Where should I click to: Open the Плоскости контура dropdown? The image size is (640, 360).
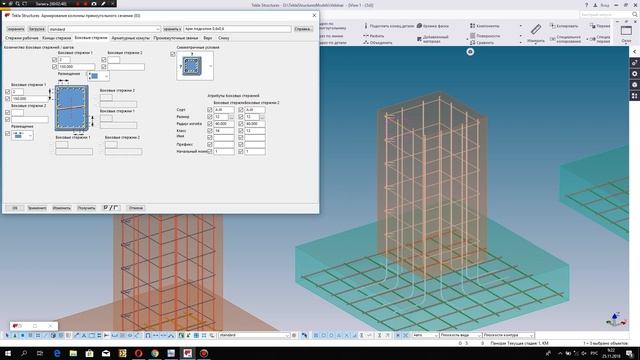tap(509, 335)
